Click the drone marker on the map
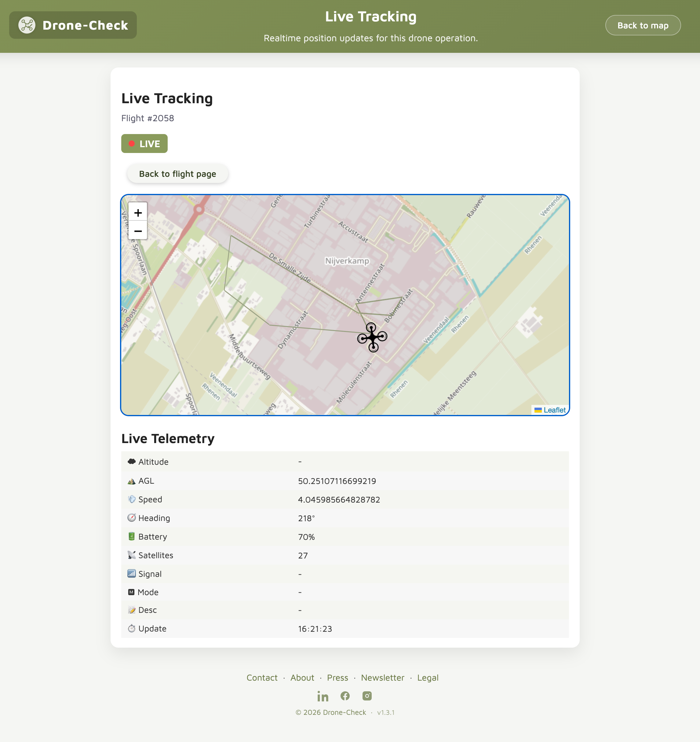Image resolution: width=700 pixels, height=742 pixels. [x=372, y=337]
